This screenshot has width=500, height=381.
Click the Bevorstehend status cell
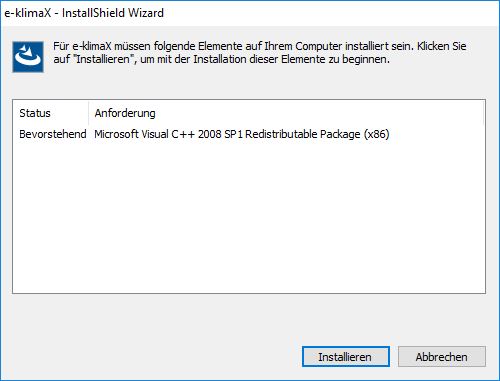click(53, 134)
